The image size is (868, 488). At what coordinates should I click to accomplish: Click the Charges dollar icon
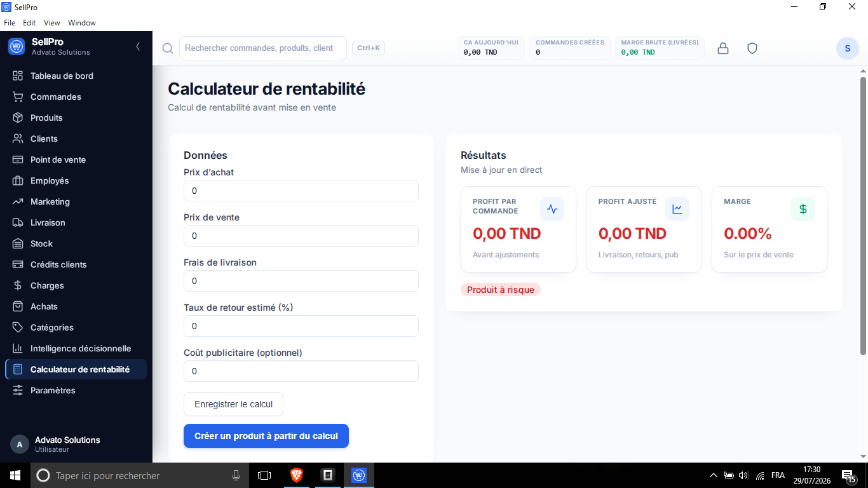18,285
